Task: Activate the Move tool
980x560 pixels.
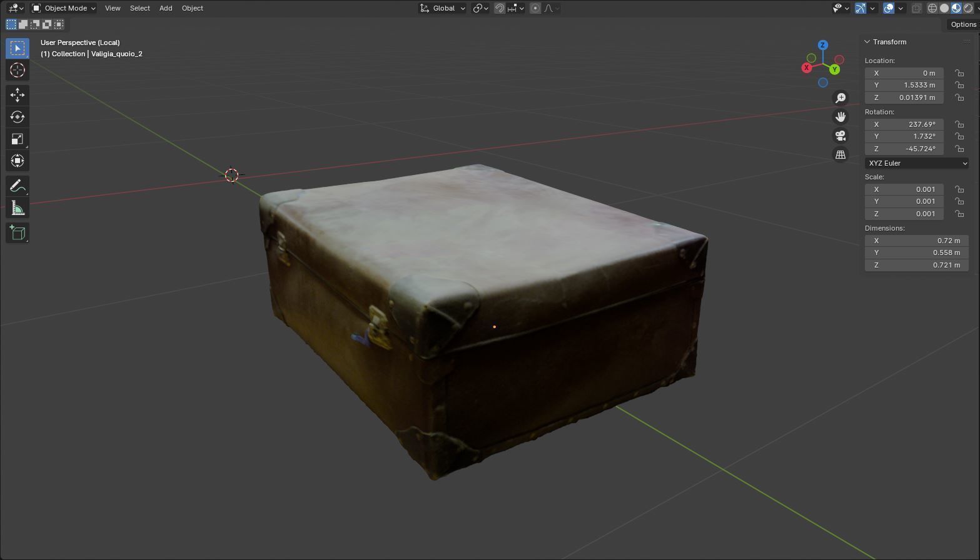Action: [x=18, y=95]
